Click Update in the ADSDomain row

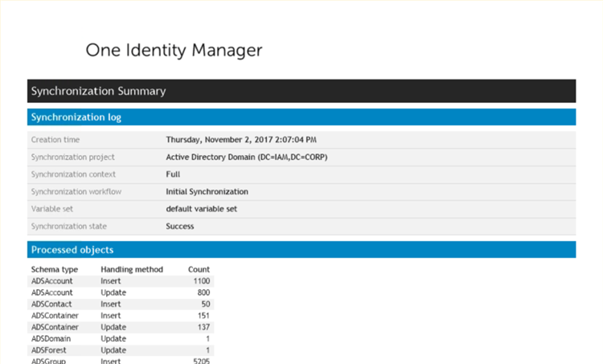pyautogui.click(x=113, y=338)
